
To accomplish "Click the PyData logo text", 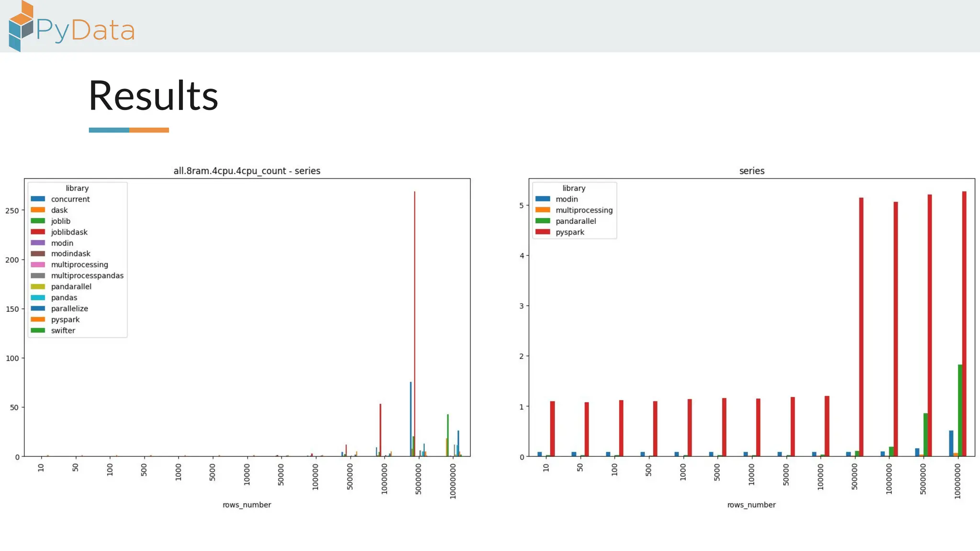I will 85,31.
